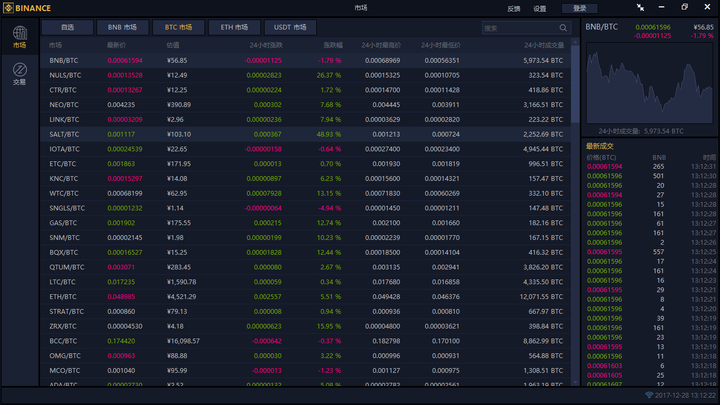Select the IOTA/BTC market row
720x405 pixels.
306,149
